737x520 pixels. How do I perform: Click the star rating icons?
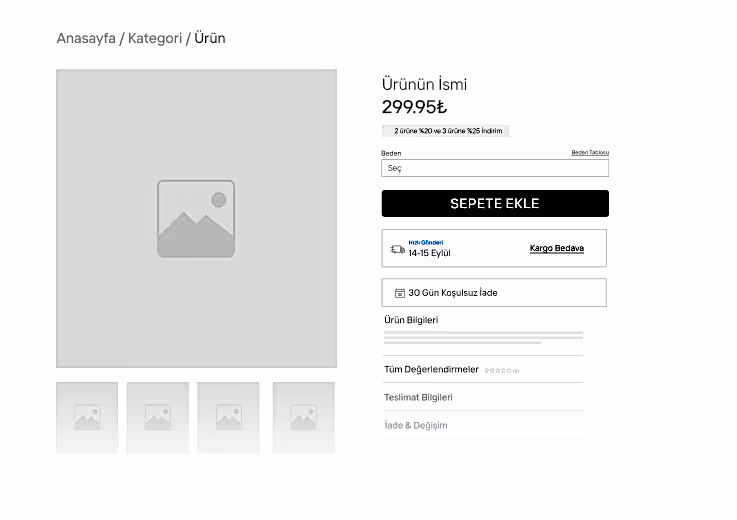tap(501, 371)
